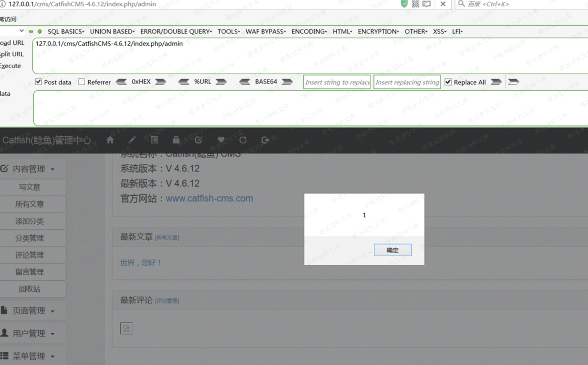Screen dimensions: 588x365
Task: Open the ENCODING menu in HackBar
Action: [309, 31]
